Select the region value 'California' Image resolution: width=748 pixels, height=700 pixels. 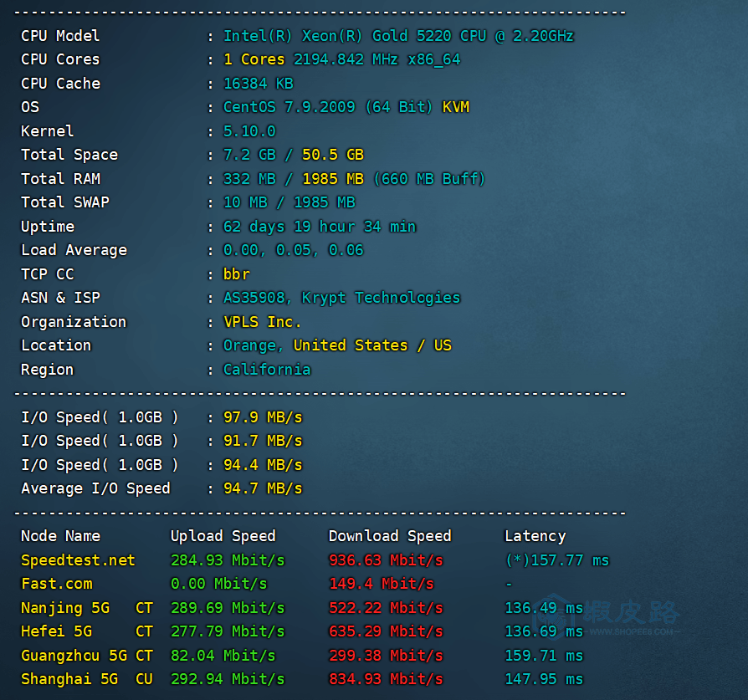[267, 370]
